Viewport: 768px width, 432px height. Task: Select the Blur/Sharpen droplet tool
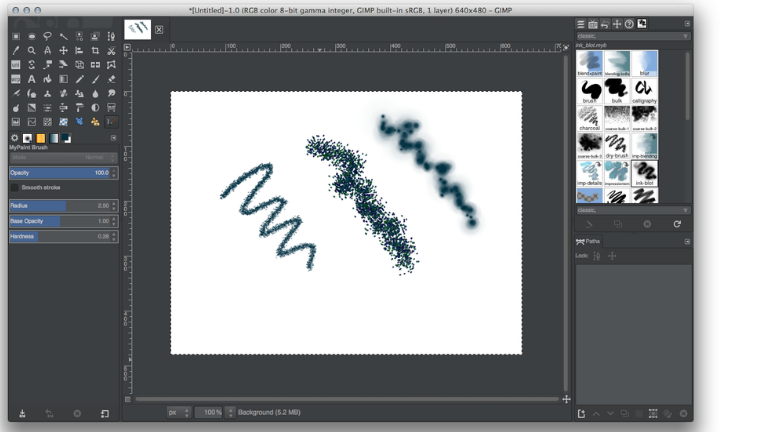point(96,93)
